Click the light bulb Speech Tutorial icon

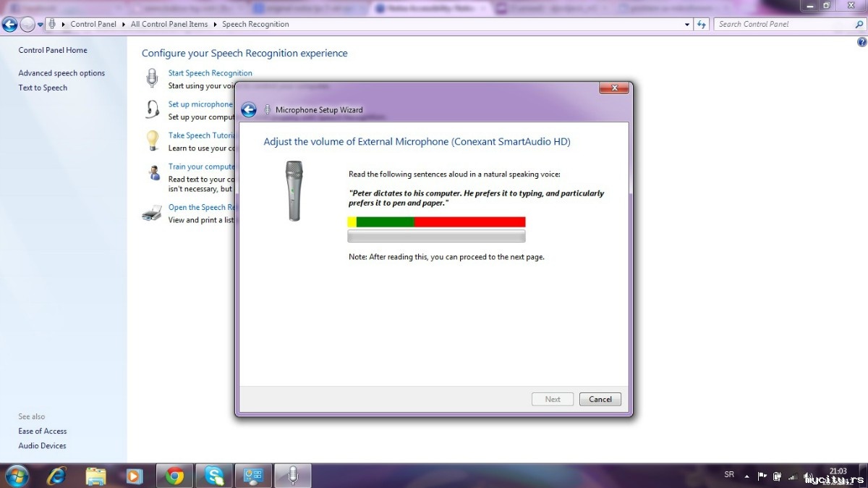(152, 140)
